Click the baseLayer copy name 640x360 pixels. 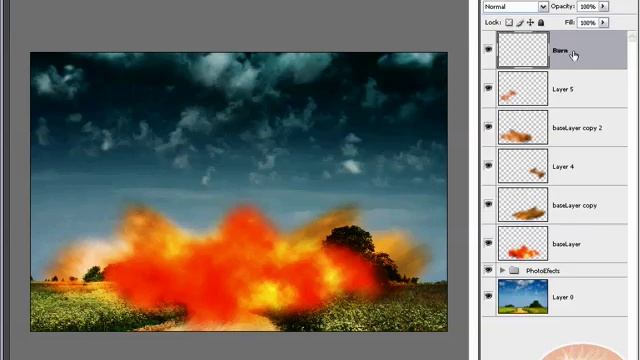(574, 205)
